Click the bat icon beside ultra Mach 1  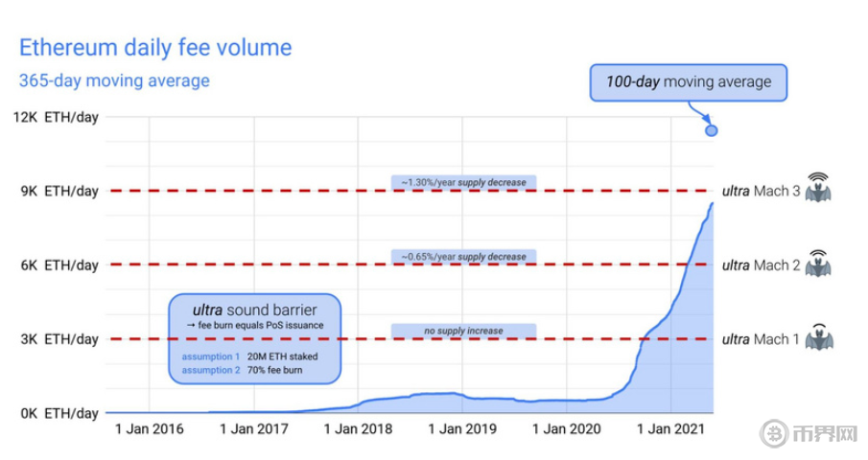[819, 337]
